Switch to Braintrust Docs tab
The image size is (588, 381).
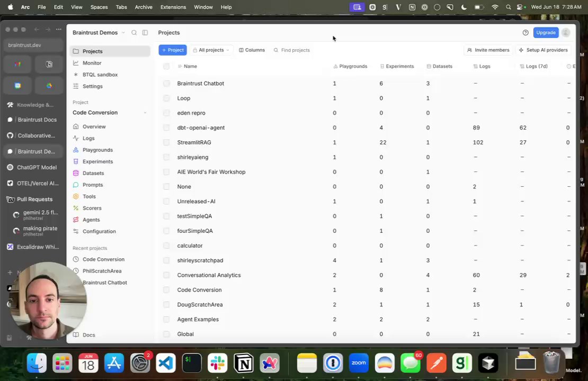coord(33,120)
